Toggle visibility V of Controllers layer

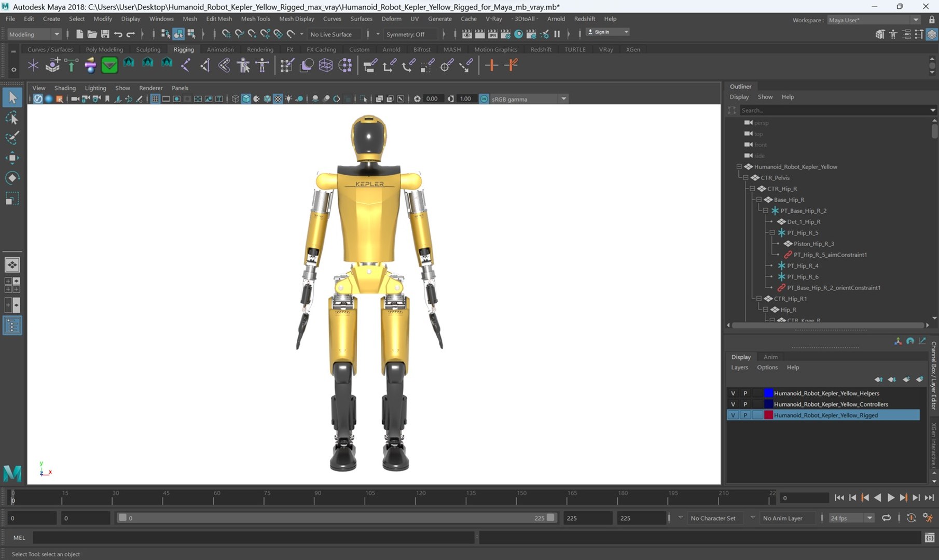coord(733,404)
